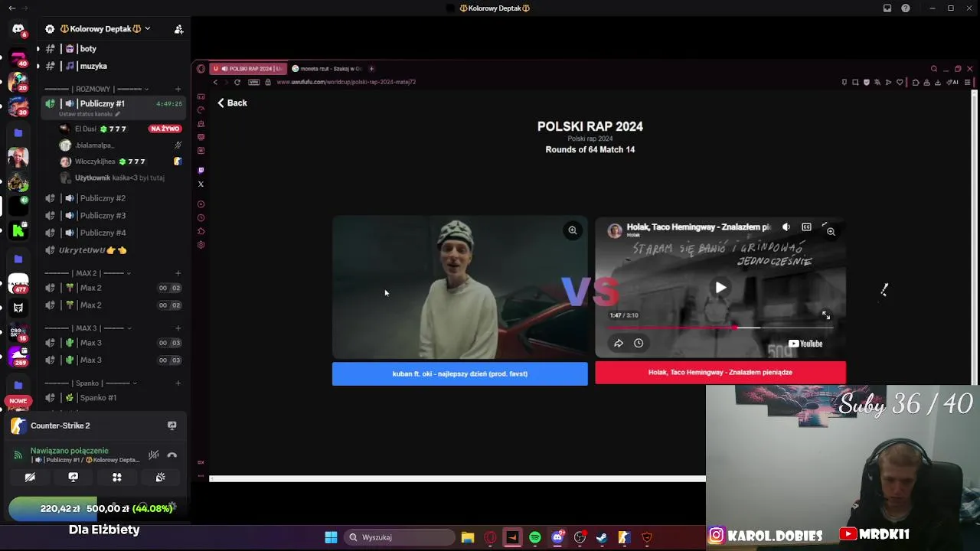Open Discord direct messages home icon

18,29
